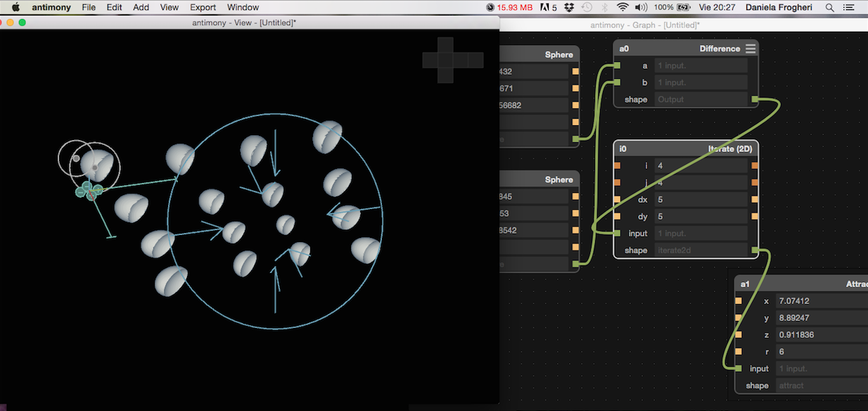
Task: Click input port of 'b' on Difference node
Action: click(x=617, y=82)
